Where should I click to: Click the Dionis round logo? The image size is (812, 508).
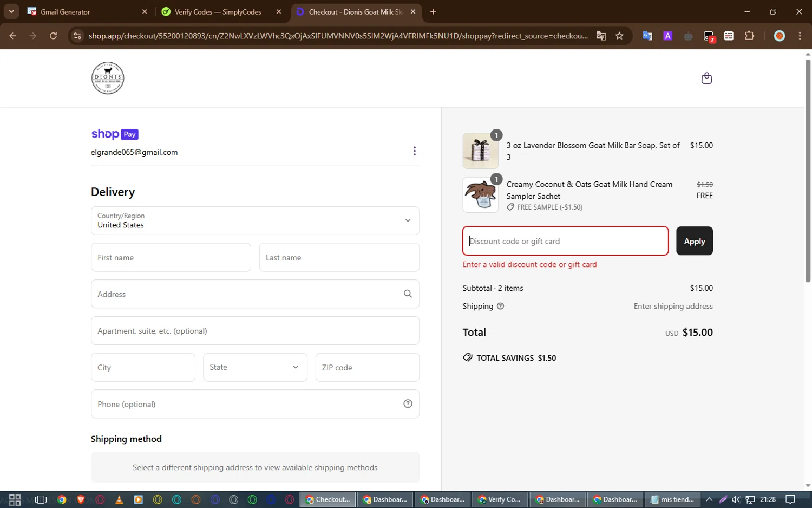(x=108, y=78)
